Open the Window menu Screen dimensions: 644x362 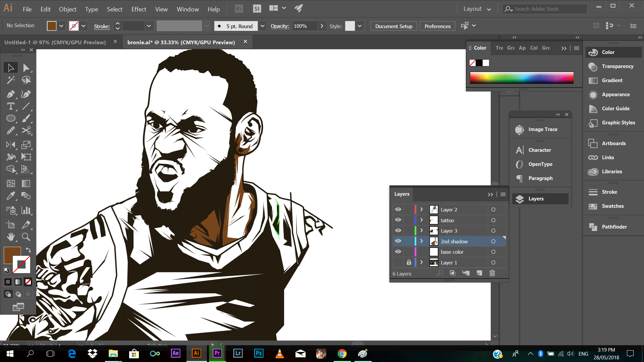click(x=187, y=9)
